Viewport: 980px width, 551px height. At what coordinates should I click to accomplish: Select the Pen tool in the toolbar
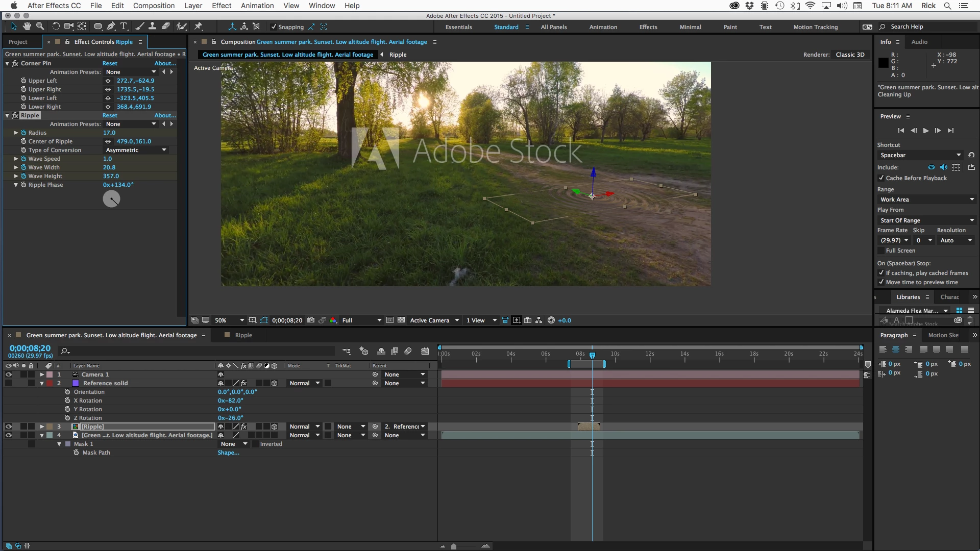tap(111, 27)
